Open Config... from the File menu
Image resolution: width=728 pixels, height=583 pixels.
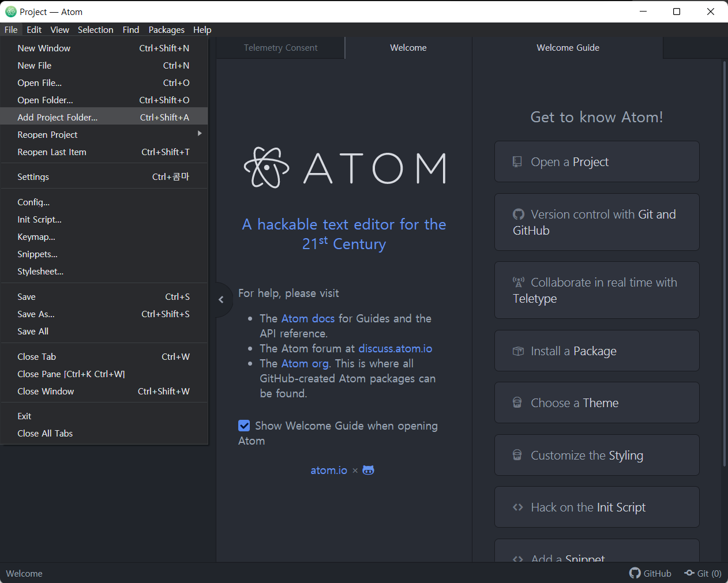point(104,202)
